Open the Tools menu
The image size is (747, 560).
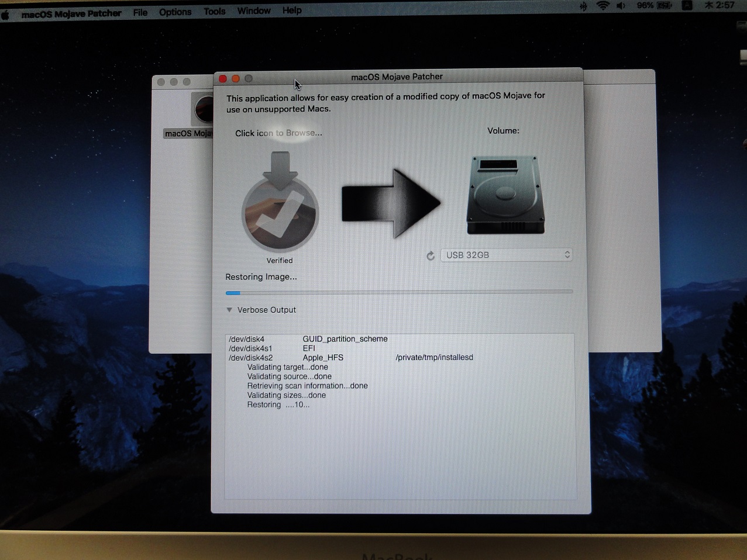click(215, 11)
